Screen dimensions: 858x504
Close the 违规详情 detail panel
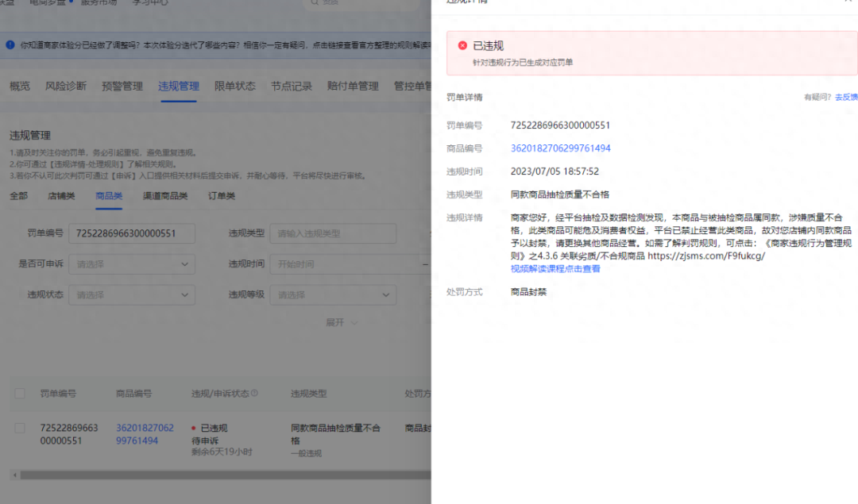pos(848,2)
